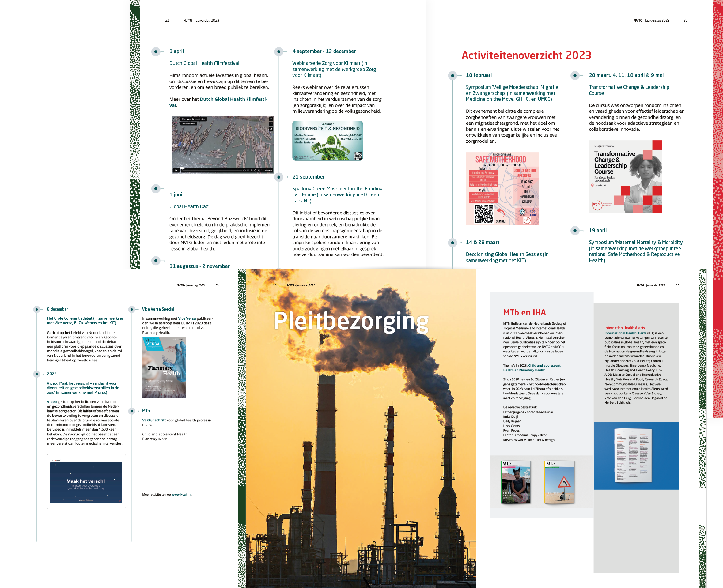Open the bold Video link under Maak het verschil
Viewport: 723px width, 588px height.
click(52, 402)
